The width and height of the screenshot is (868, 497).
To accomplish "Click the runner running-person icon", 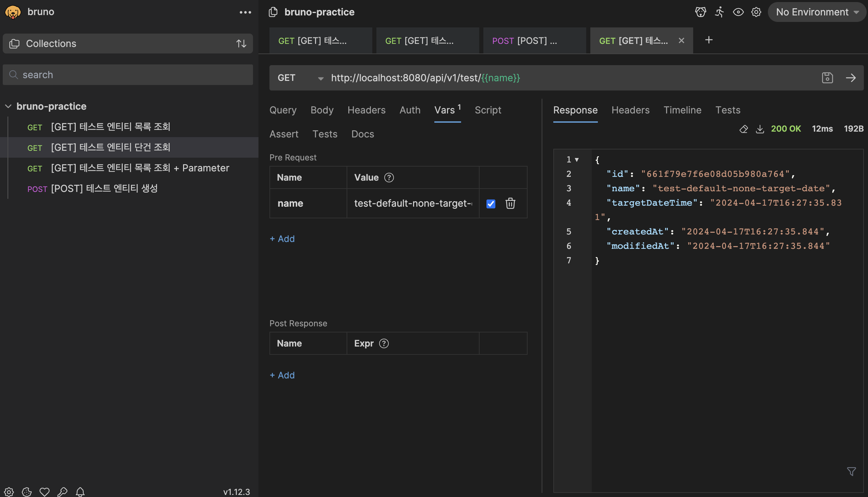I will 719,12.
